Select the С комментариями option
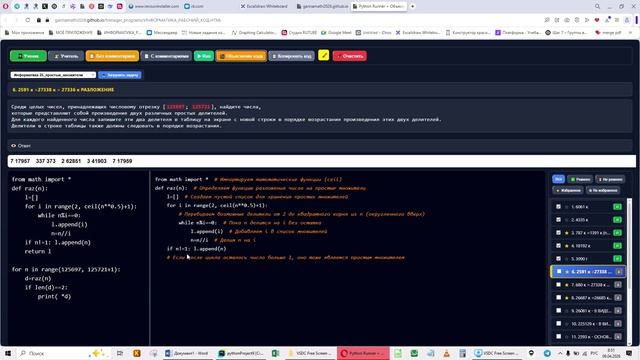640x360 pixels. (166, 56)
